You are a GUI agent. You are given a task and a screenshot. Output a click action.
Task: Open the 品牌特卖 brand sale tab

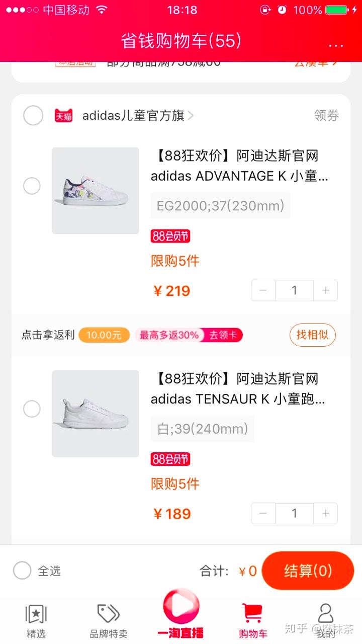click(109, 621)
